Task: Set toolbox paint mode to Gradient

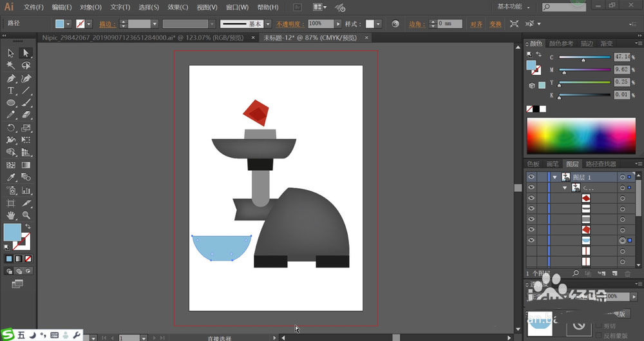Action: coord(19,258)
